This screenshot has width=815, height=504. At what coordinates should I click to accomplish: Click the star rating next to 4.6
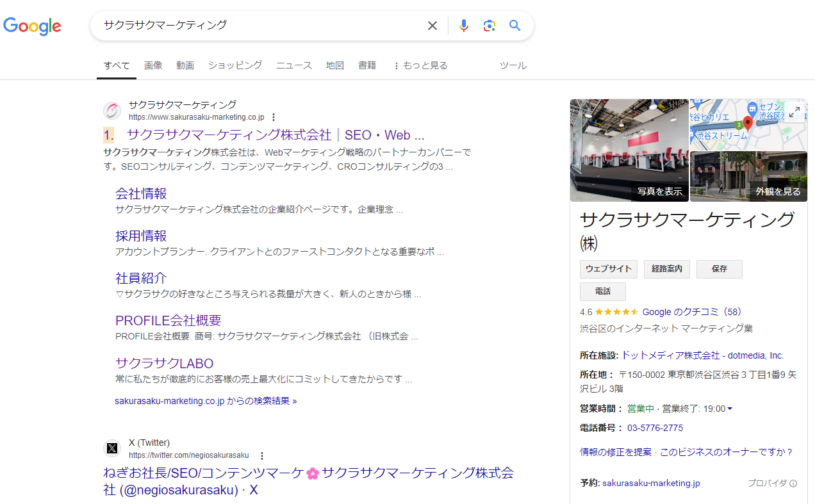click(616, 313)
